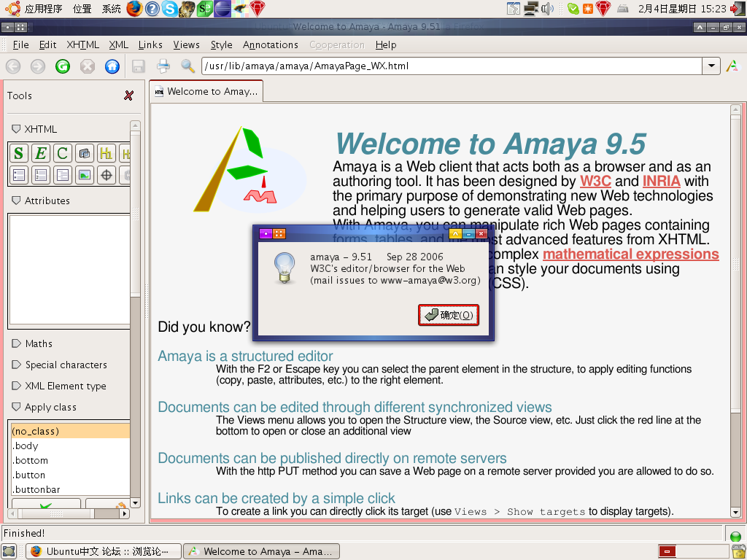Expand the XML Element type section
This screenshot has width=747, height=560.
pos(16,386)
